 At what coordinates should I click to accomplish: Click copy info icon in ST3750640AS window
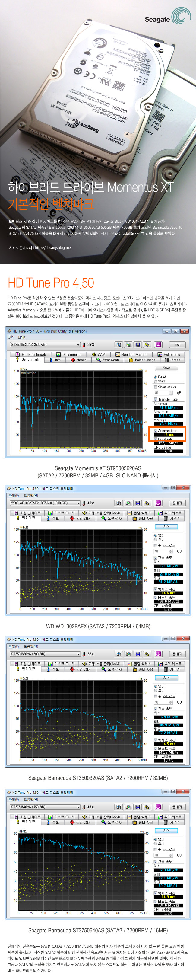[x=119, y=807]
